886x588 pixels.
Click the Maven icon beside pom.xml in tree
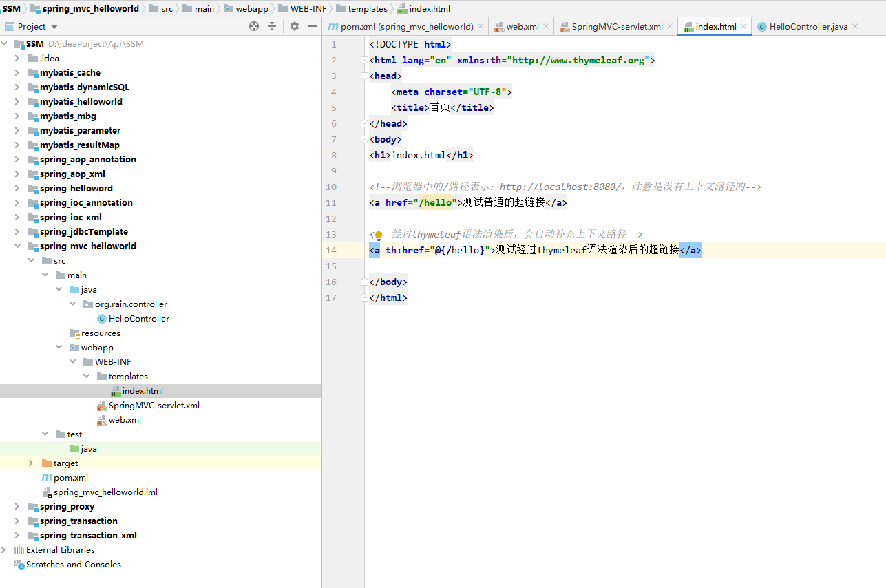point(47,478)
